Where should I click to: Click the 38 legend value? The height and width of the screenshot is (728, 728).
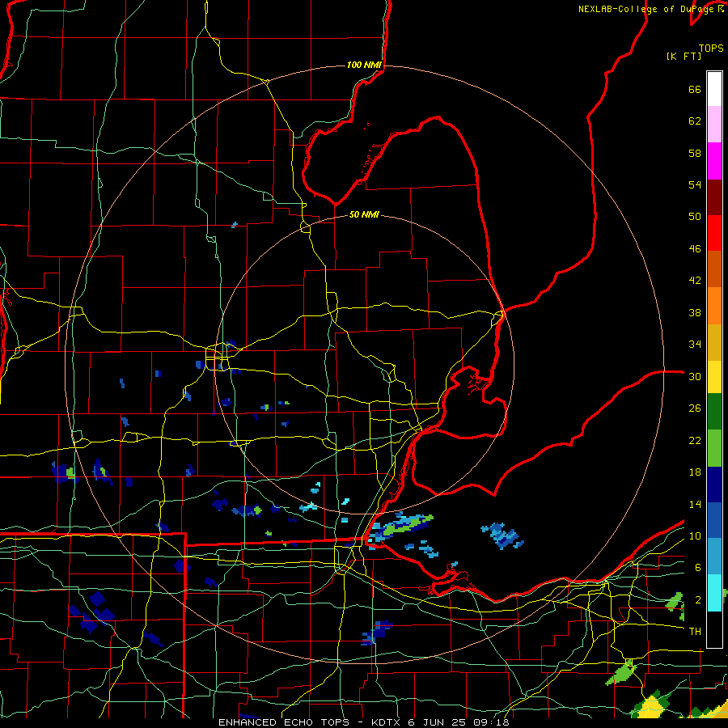[x=695, y=312]
